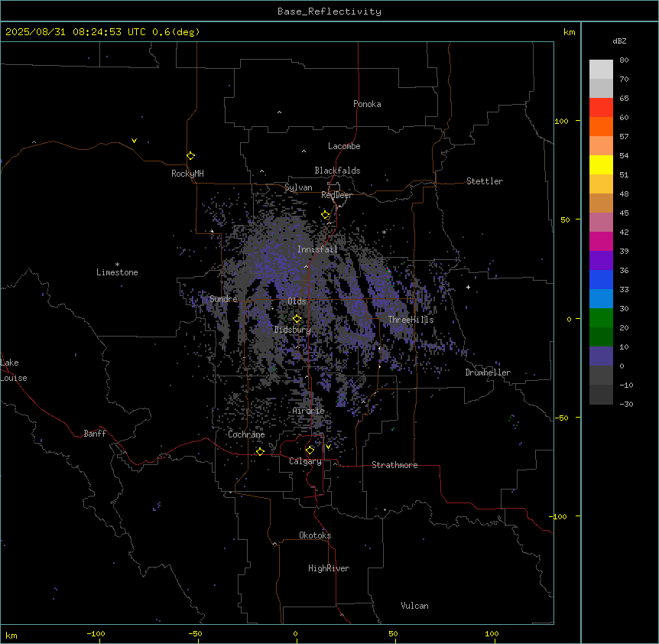Click the -50 tick label on bottom axis

click(195, 633)
